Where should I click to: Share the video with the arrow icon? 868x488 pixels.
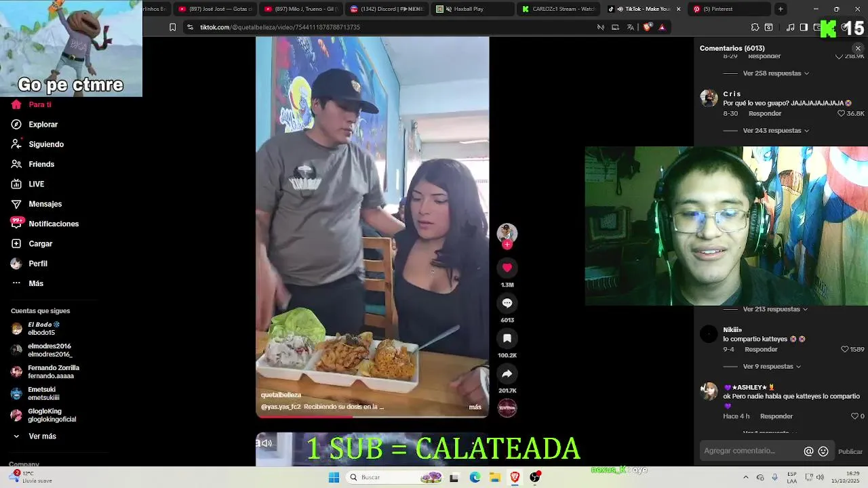[507, 373]
